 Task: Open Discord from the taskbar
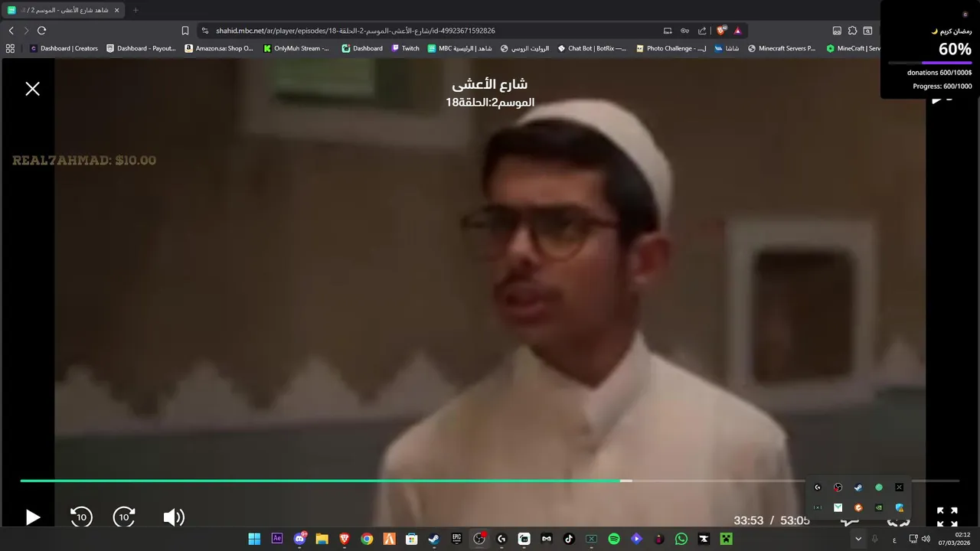[299, 539]
